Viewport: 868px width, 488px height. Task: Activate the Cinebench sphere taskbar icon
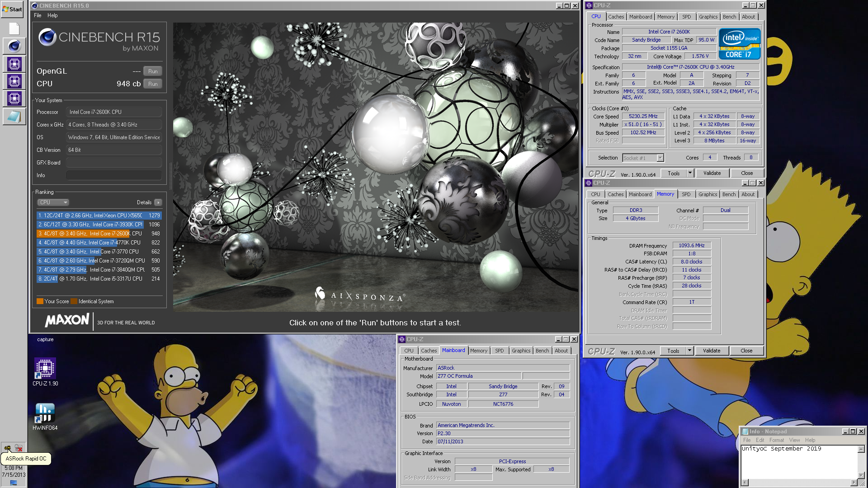14,46
